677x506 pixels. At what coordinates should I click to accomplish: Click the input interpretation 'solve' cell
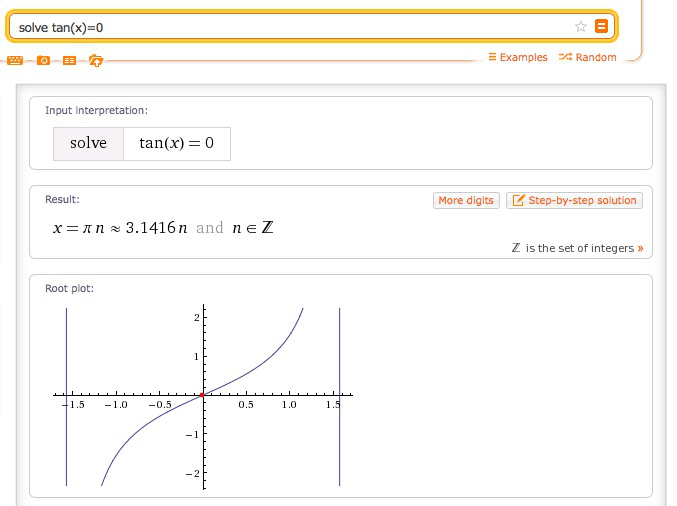coord(88,143)
